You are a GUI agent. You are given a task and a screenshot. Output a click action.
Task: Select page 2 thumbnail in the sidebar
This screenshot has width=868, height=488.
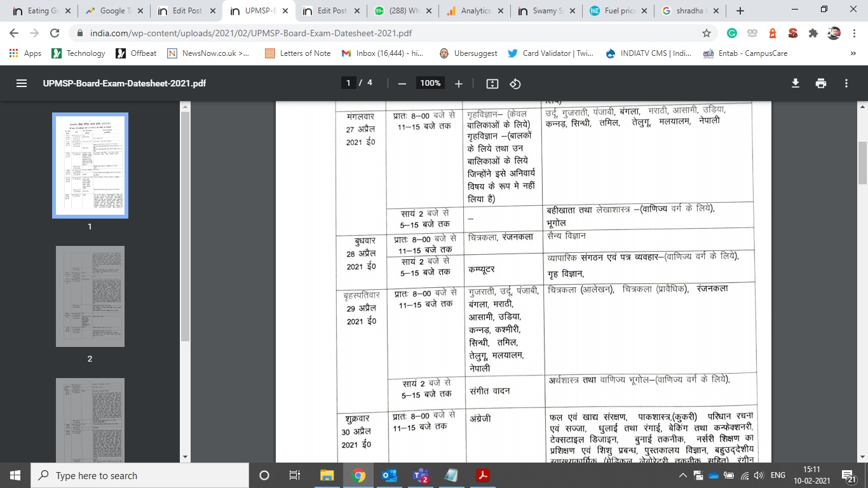(88, 296)
